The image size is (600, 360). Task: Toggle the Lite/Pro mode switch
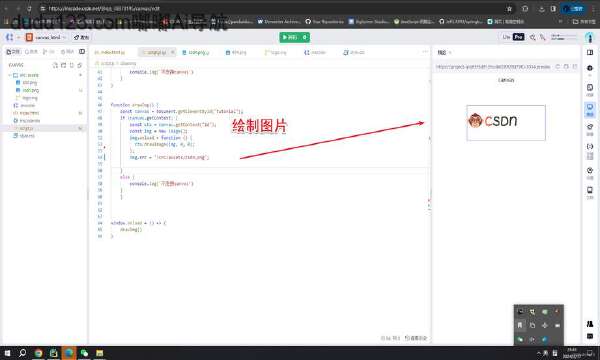coord(513,37)
